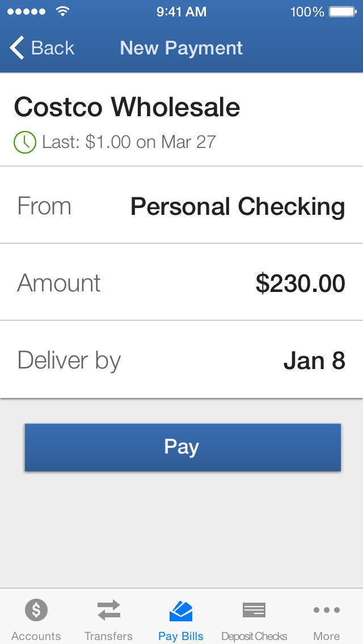Tap the $230.00 amount value
The width and height of the screenshot is (363, 644).
click(x=301, y=283)
